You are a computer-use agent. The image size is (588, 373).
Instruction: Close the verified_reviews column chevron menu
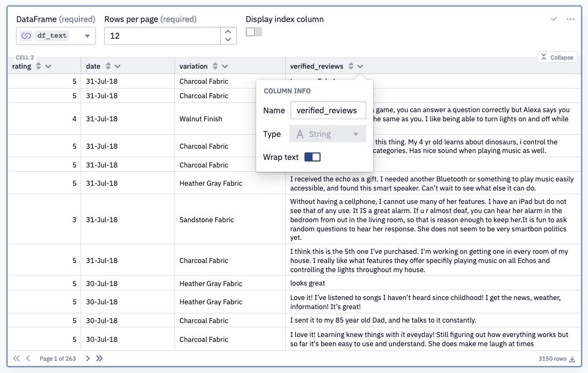click(x=360, y=67)
